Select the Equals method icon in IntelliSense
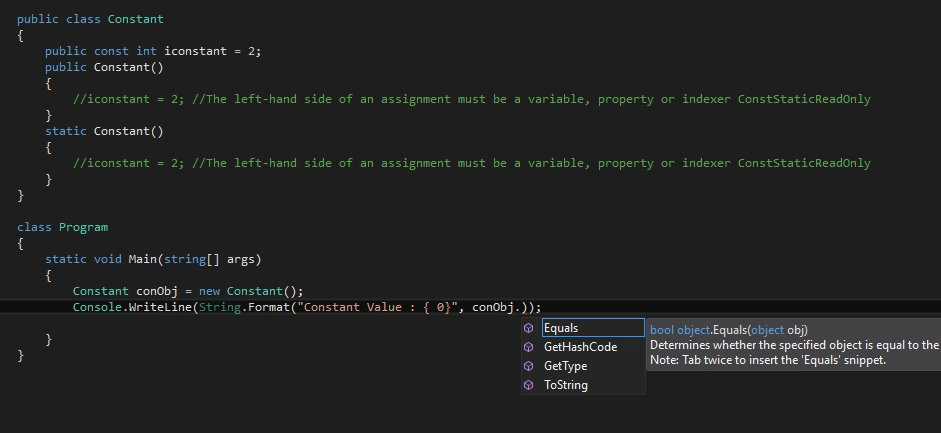This screenshot has height=433, width=941. point(529,328)
